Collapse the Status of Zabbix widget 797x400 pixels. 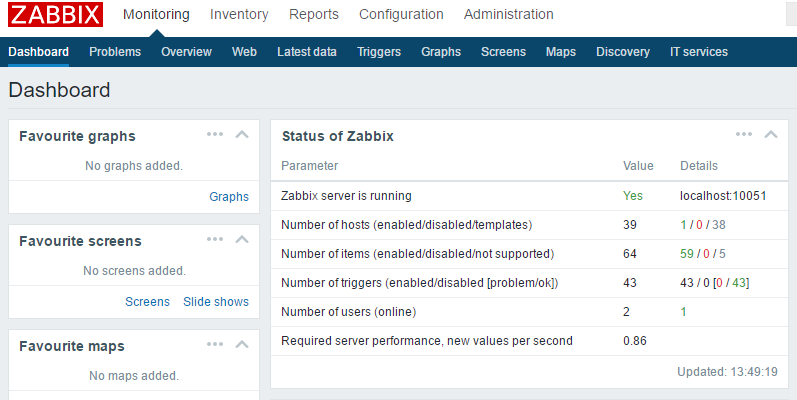coord(771,135)
